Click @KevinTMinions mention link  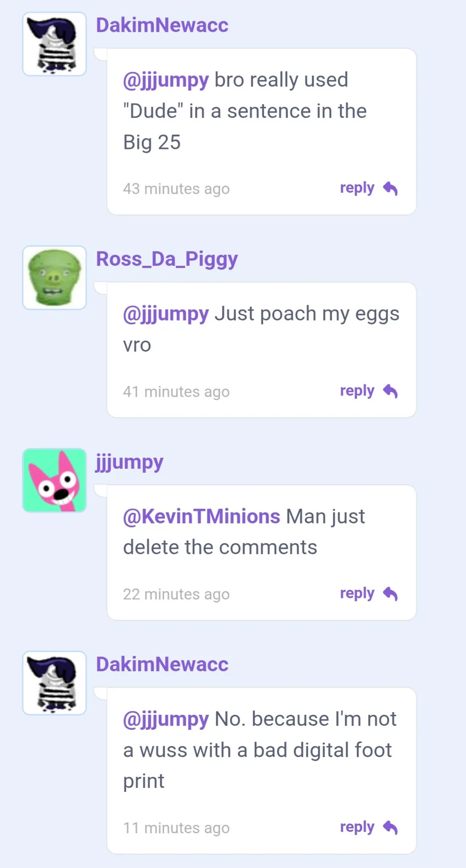(x=201, y=516)
